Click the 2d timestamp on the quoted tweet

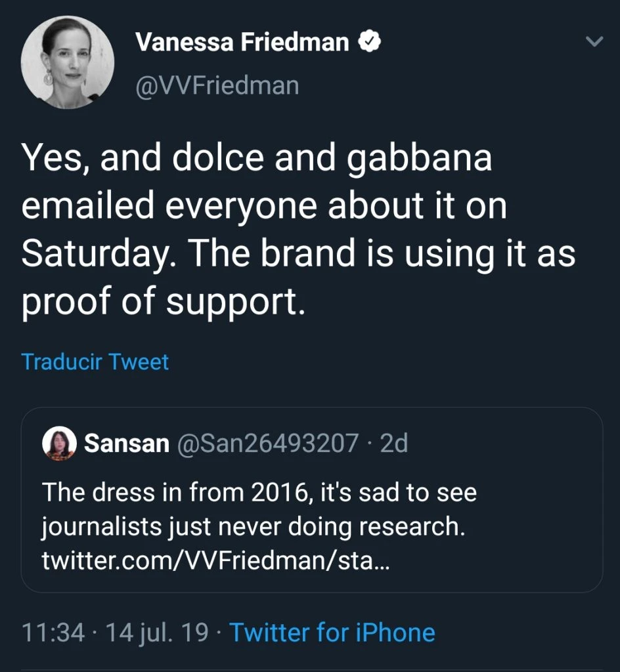[395, 443]
